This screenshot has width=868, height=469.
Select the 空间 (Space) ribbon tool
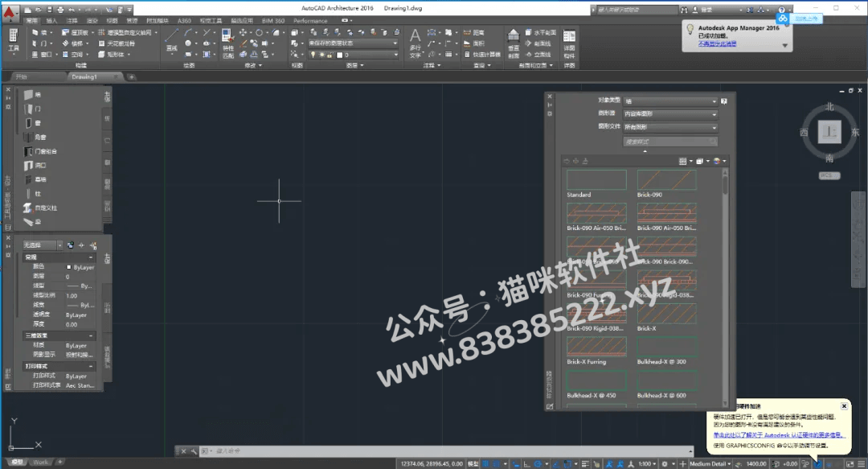(73, 55)
